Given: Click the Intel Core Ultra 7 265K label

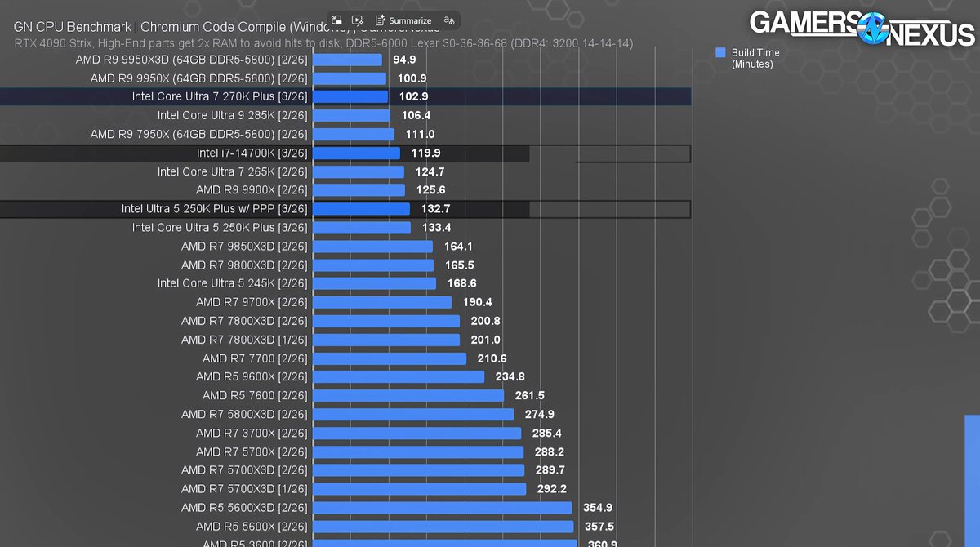Looking at the screenshot, I should pos(233,171).
